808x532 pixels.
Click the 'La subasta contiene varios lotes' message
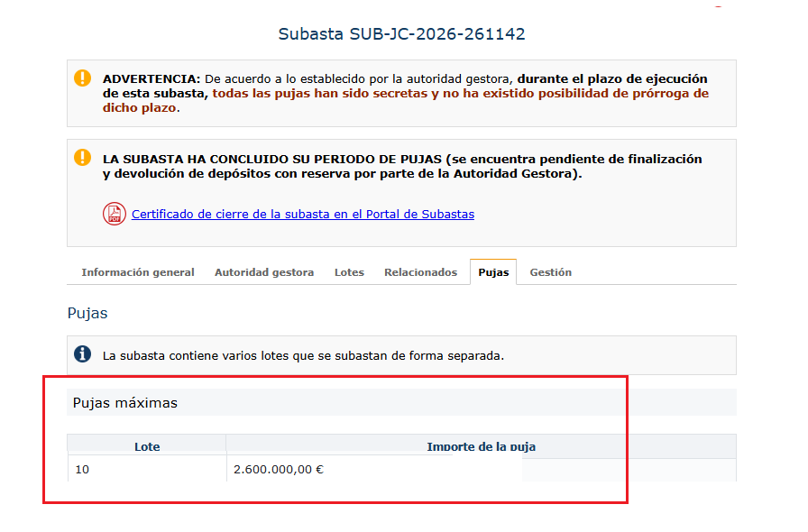point(303,355)
